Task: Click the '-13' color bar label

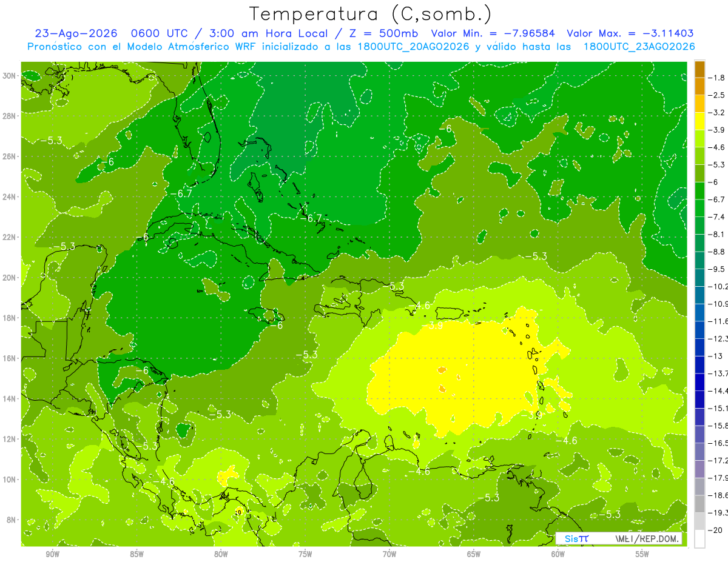Action: pyautogui.click(x=716, y=356)
